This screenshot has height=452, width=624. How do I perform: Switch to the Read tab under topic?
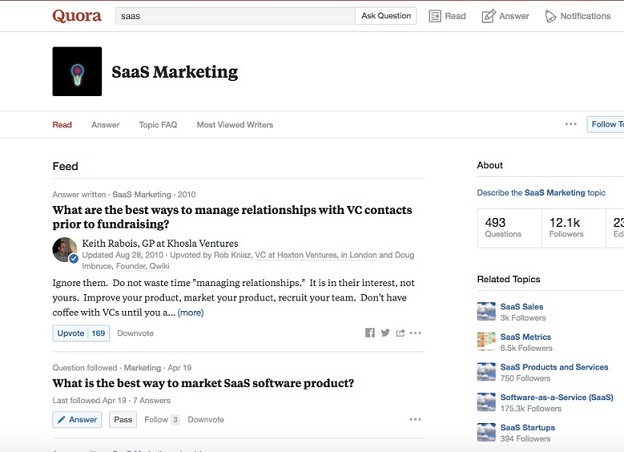pyautogui.click(x=62, y=125)
